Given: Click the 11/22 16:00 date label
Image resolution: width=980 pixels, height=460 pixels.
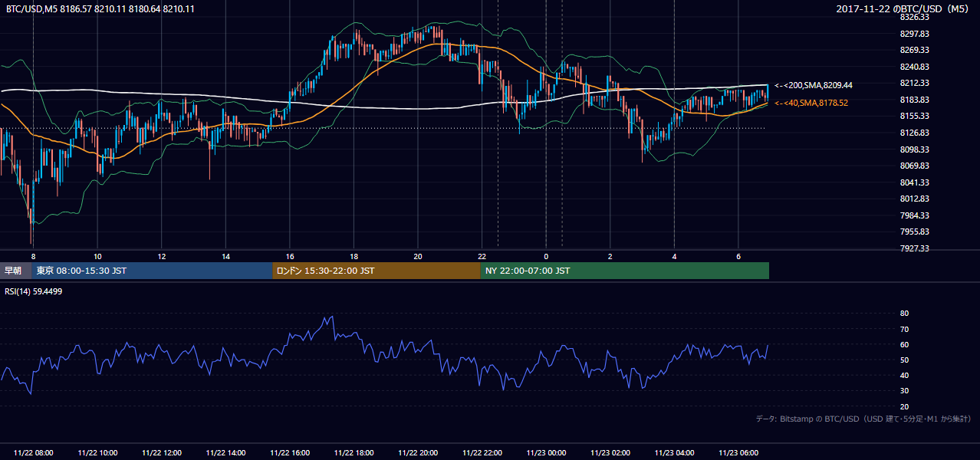Looking at the screenshot, I should pyautogui.click(x=289, y=453).
